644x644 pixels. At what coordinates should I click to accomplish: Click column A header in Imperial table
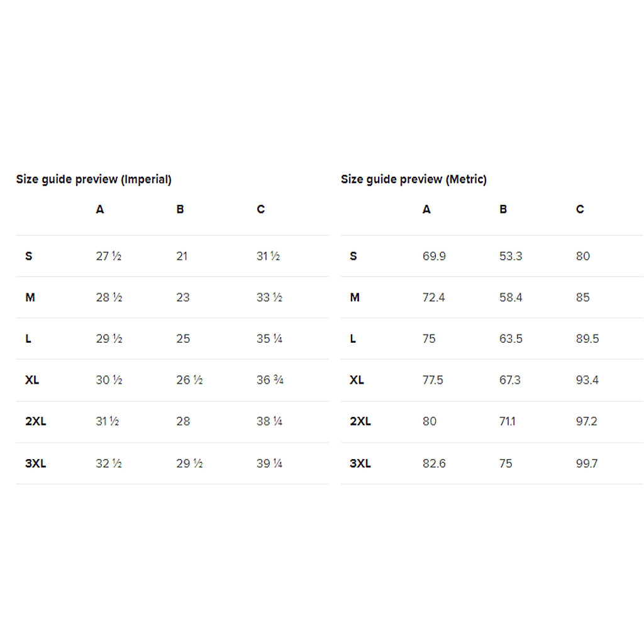[100, 209]
